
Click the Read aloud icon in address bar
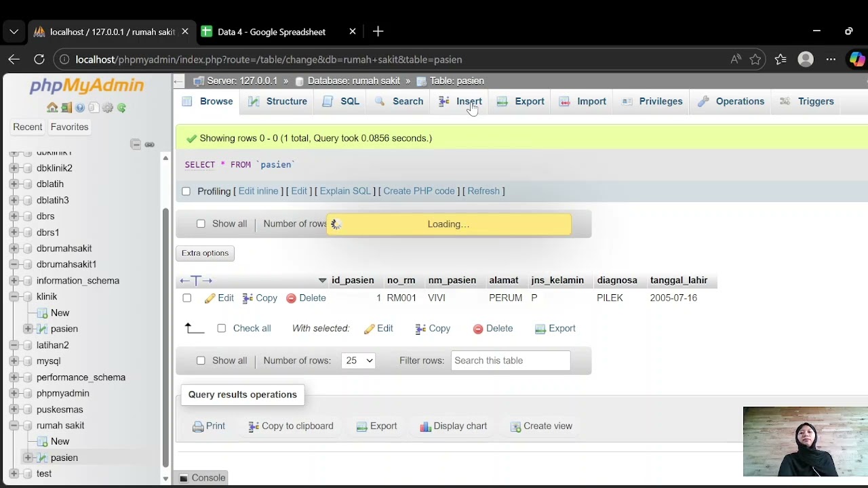coord(736,60)
